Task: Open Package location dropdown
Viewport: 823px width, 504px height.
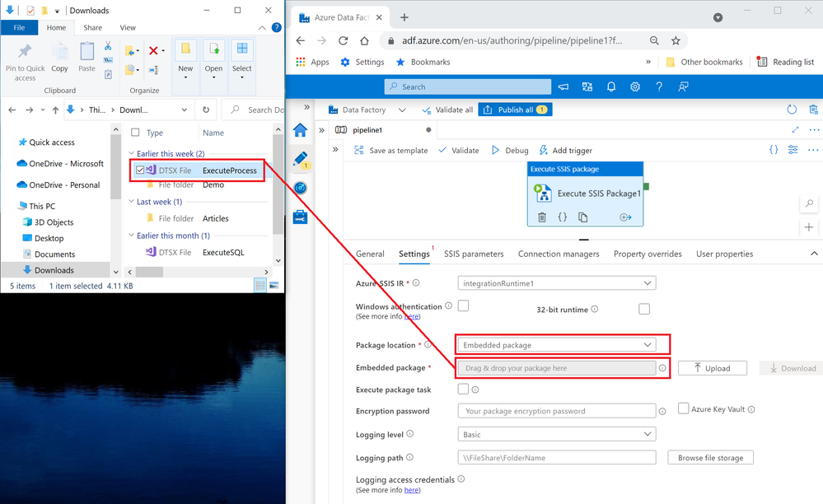Action: [556, 344]
